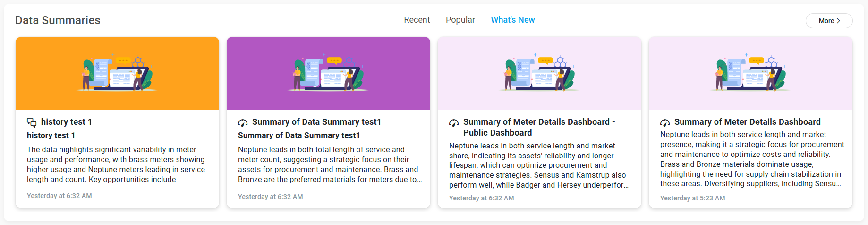Open Summary of Data Summary test1 title

pos(316,122)
